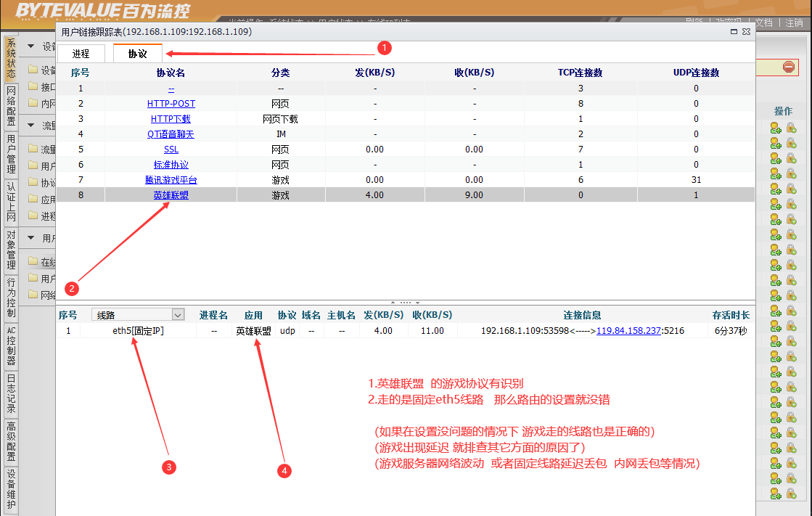Open the 高级配置 vertical tab
Viewport: 812px width, 516px height.
11,441
